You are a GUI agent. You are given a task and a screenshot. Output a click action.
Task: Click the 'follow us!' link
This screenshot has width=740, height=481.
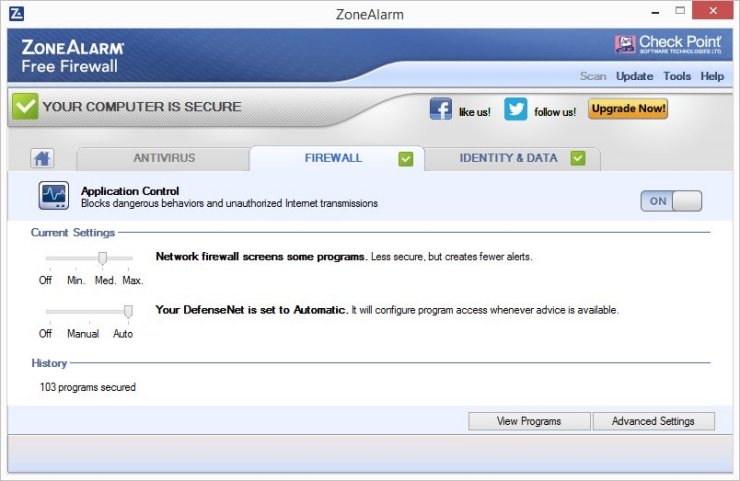tap(555, 112)
